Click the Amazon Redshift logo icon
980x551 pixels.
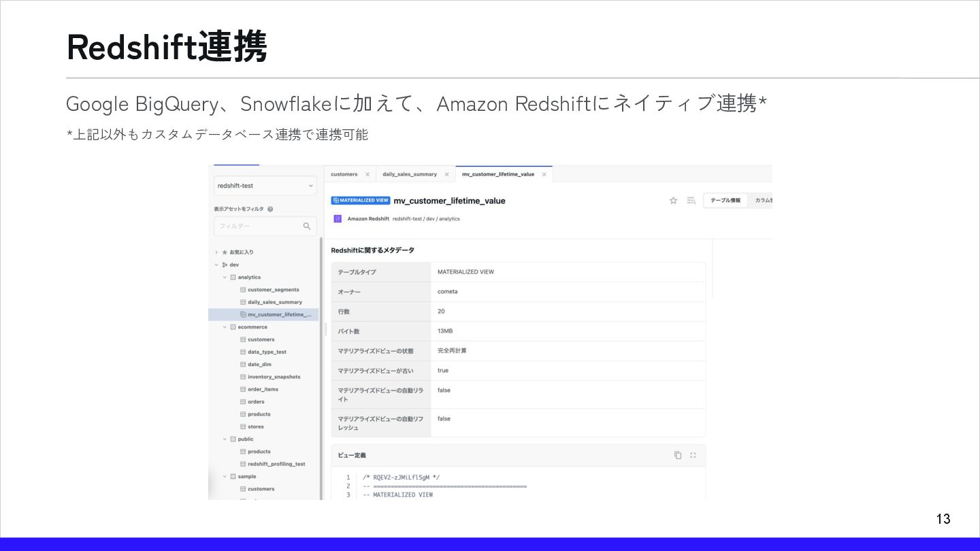[x=337, y=219]
